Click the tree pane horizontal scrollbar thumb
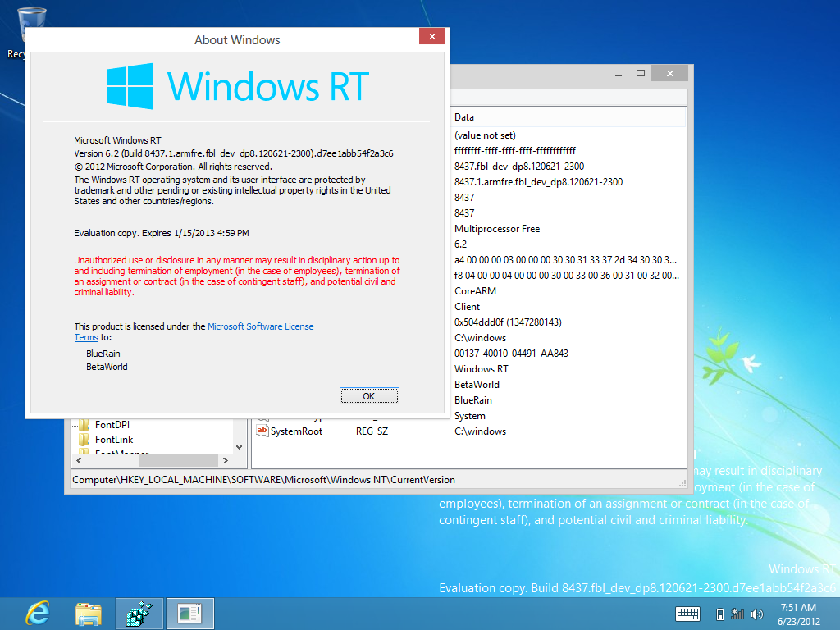 click(x=178, y=461)
